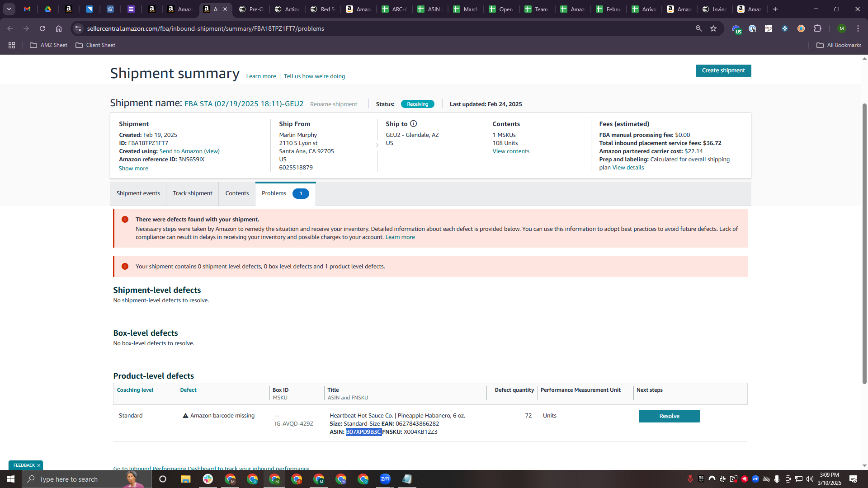The height and width of the screenshot is (488, 868).
Task: Click the Create shipment button
Action: 723,70
